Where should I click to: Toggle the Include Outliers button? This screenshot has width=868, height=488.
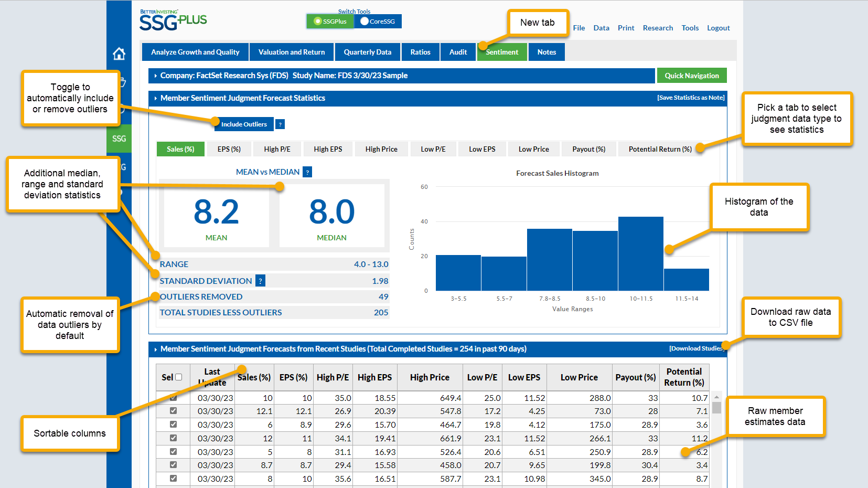pos(244,124)
